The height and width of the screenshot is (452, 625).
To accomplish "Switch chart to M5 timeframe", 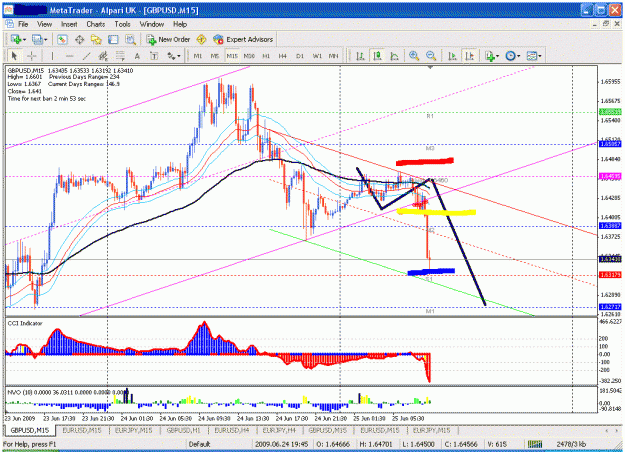I will point(215,56).
